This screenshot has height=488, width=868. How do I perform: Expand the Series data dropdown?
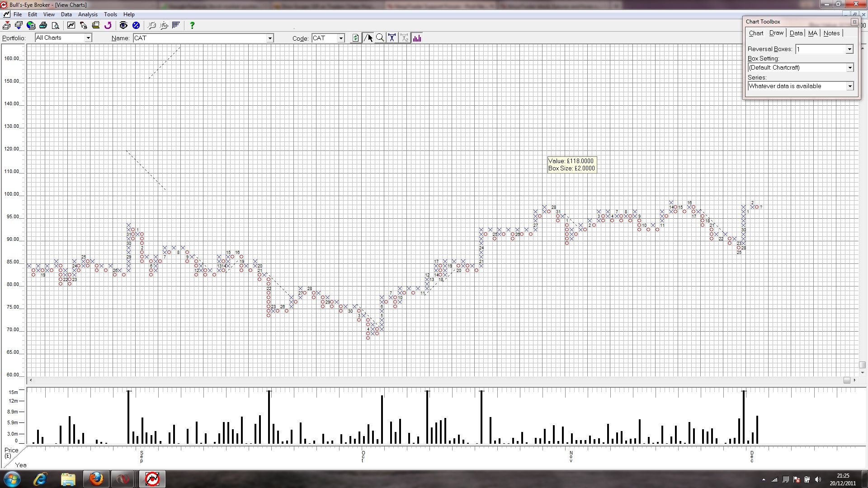click(x=849, y=86)
